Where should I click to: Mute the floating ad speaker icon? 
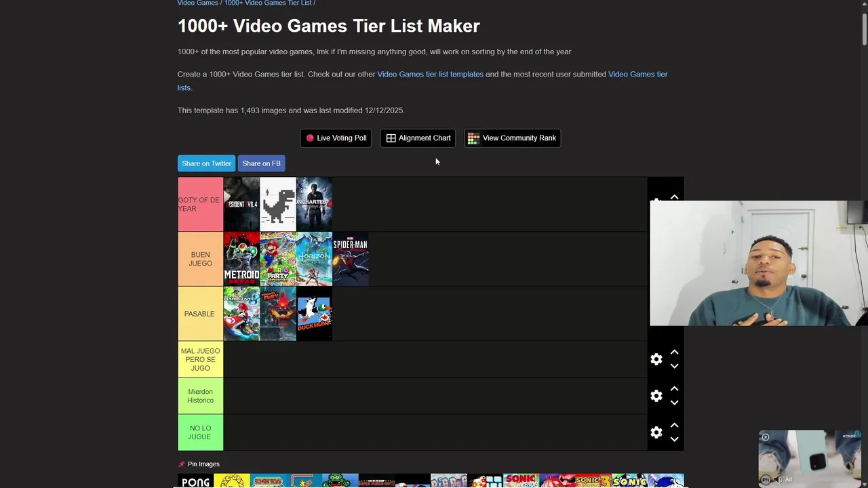coord(779,479)
